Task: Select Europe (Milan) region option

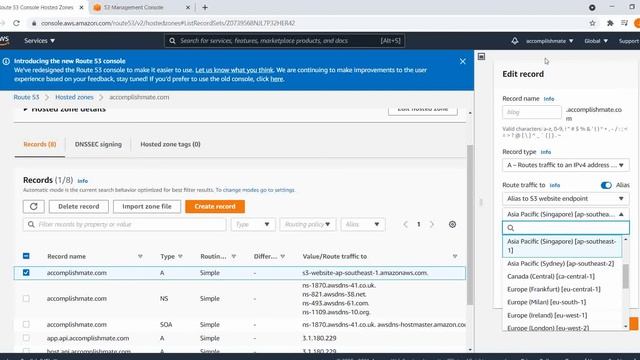Action: (x=562, y=302)
